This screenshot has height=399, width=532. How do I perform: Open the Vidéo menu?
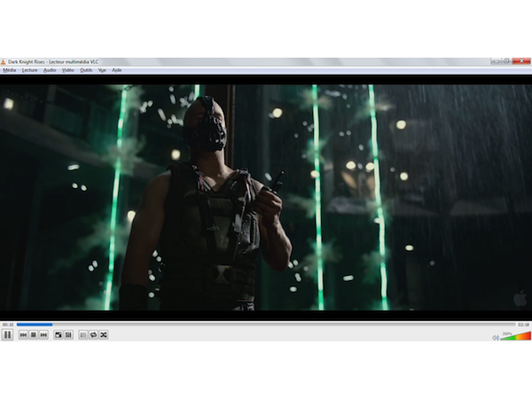point(68,70)
